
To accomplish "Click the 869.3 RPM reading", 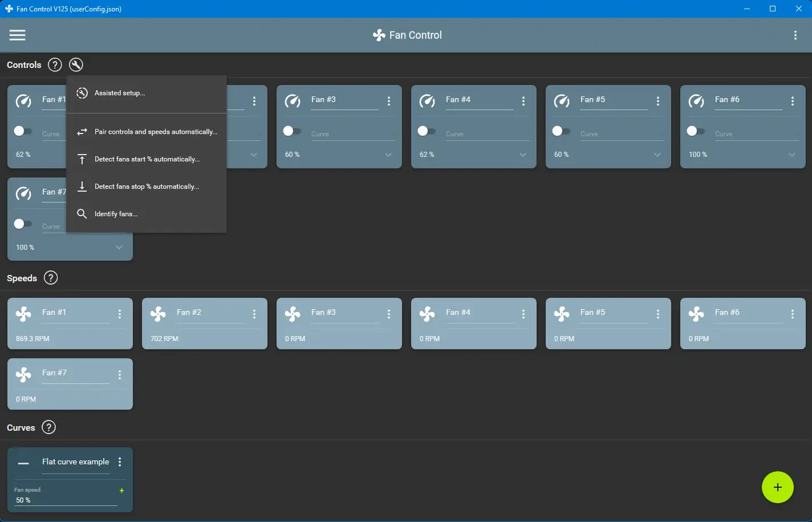I will (x=33, y=339).
